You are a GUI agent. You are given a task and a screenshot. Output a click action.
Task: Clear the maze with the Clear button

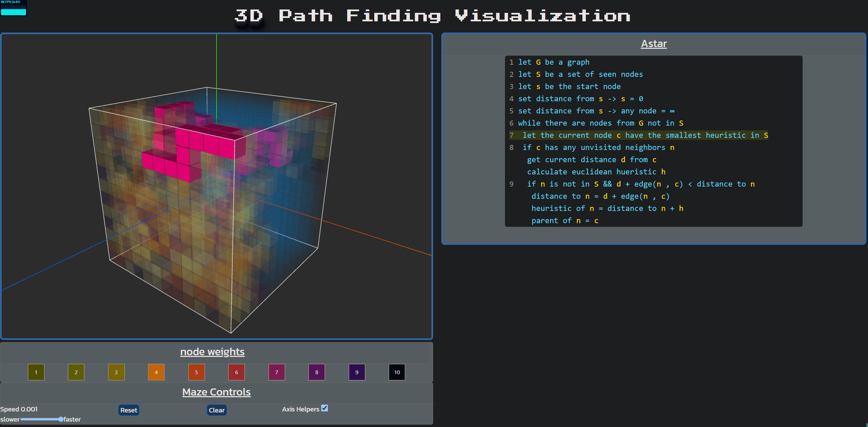[x=216, y=410]
